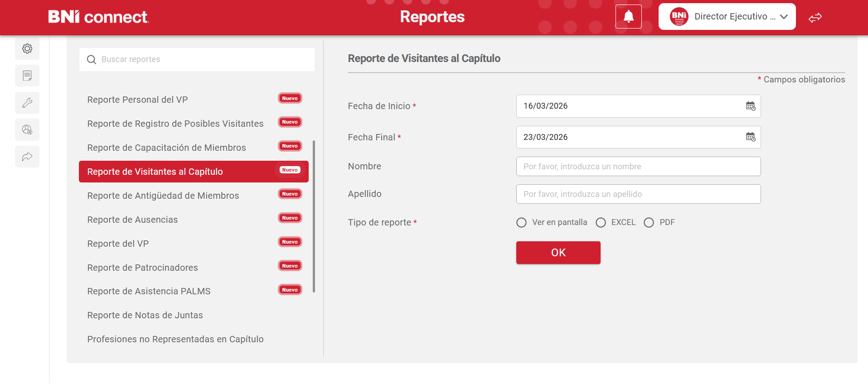Screen dimensions: 868x388
Task: Click the notes document sidebar icon
Action: pos(27,76)
